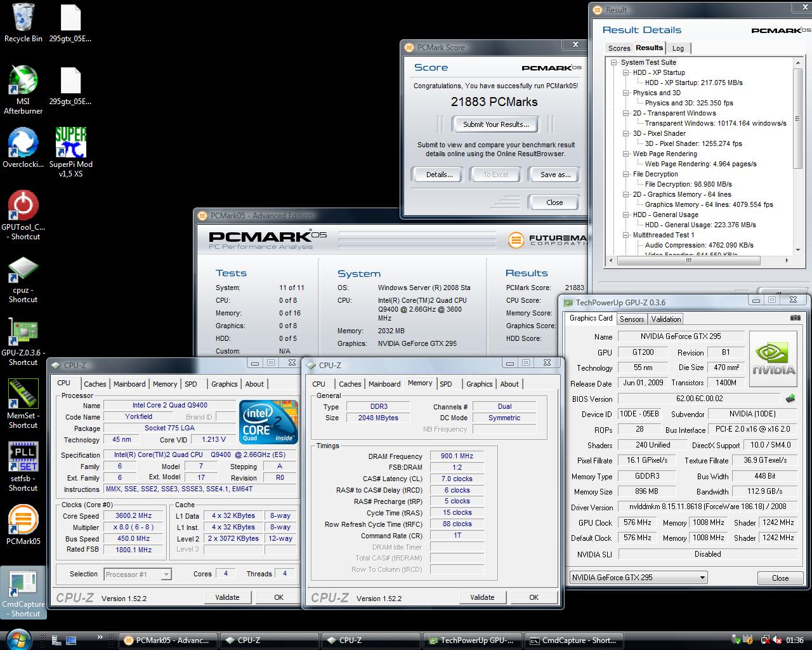Switch to TechPowerUp GPU-... taskbar button
The height and width of the screenshot is (650, 812).
473,640
